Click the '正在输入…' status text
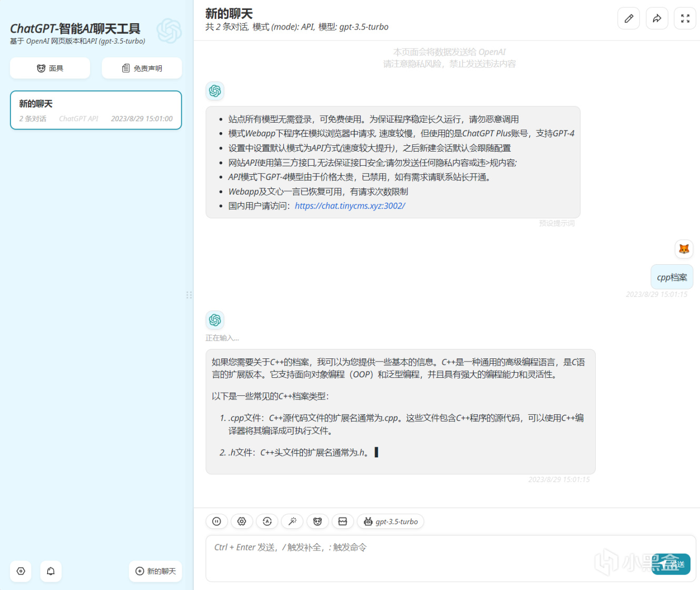Viewport: 700px width, 590px height. click(222, 338)
